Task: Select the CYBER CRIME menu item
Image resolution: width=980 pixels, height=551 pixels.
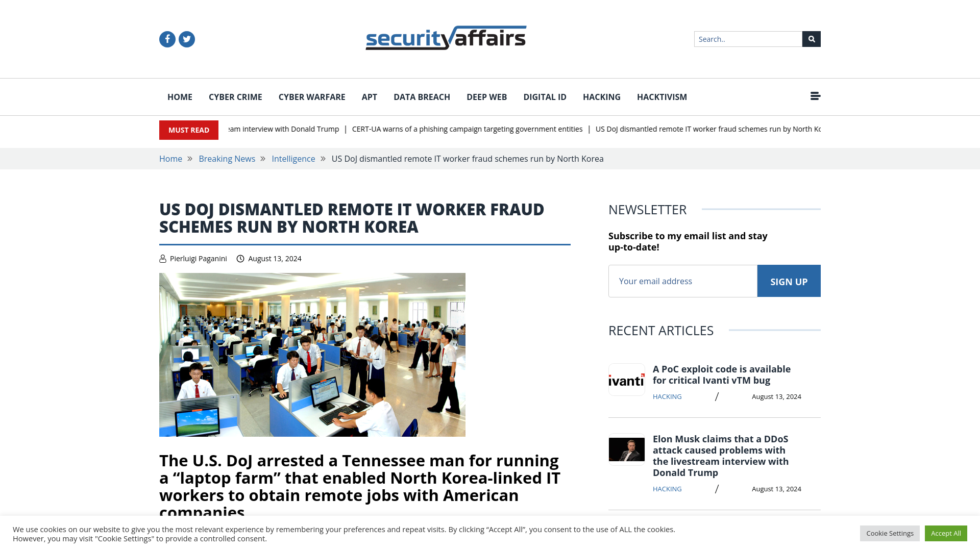Action: 235,96
